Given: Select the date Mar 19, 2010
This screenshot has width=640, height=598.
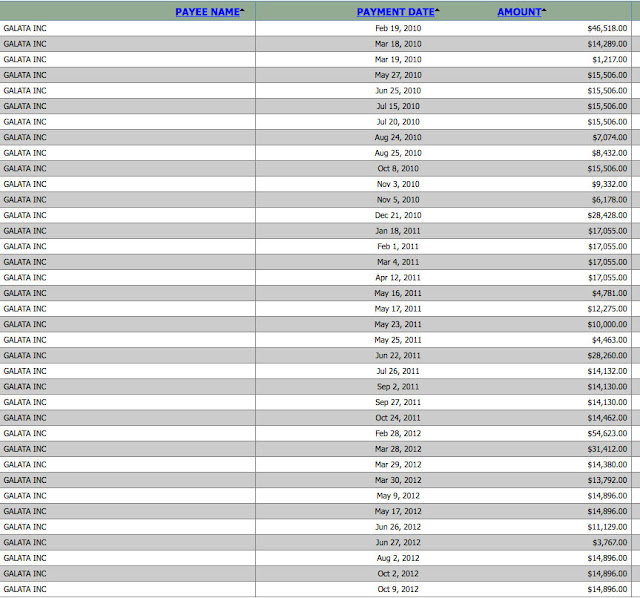Looking at the screenshot, I should (x=398, y=59).
